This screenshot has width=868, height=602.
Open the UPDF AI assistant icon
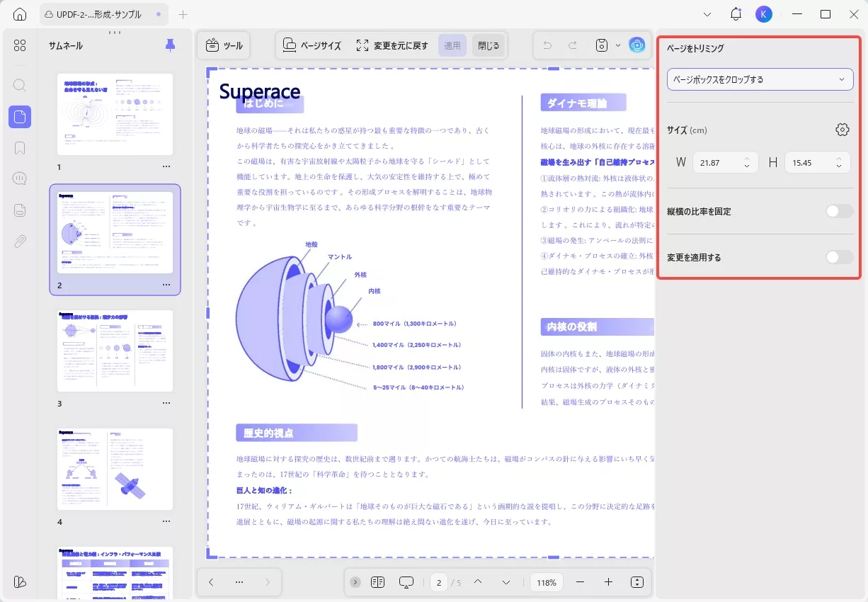coord(637,45)
